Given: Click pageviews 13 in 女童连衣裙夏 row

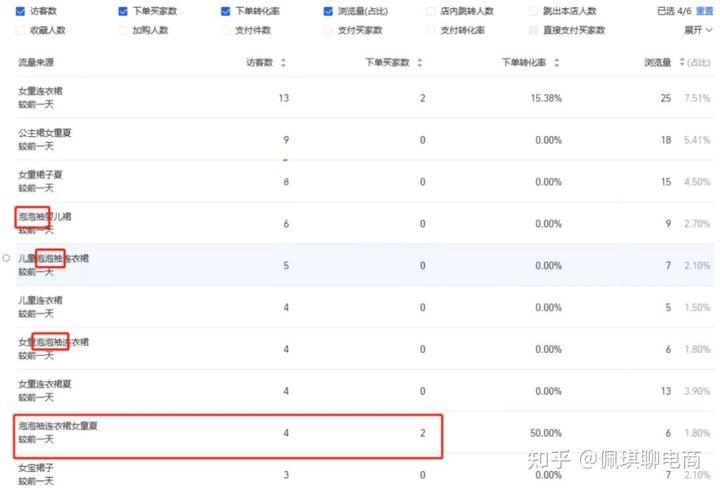Looking at the screenshot, I should click(x=666, y=391).
